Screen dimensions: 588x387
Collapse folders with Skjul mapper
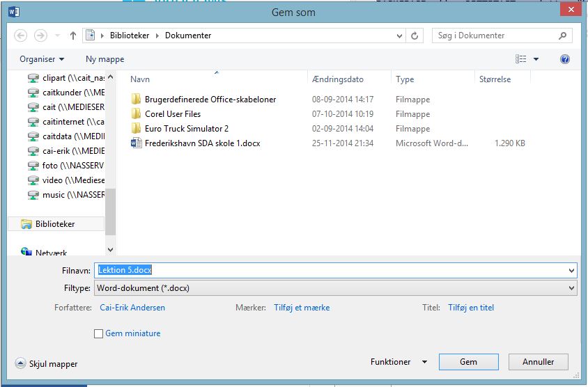tap(46, 364)
